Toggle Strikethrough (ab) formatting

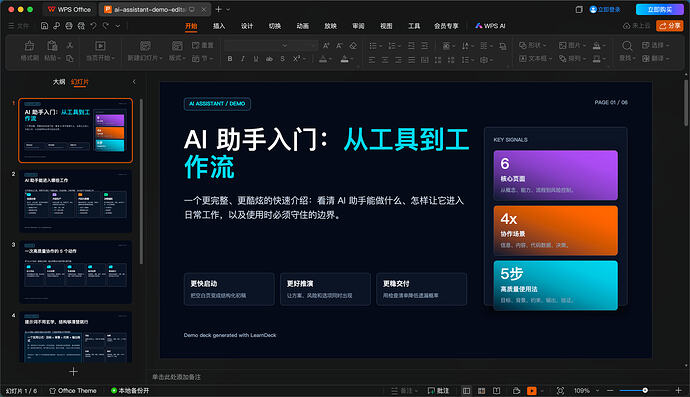pos(269,59)
